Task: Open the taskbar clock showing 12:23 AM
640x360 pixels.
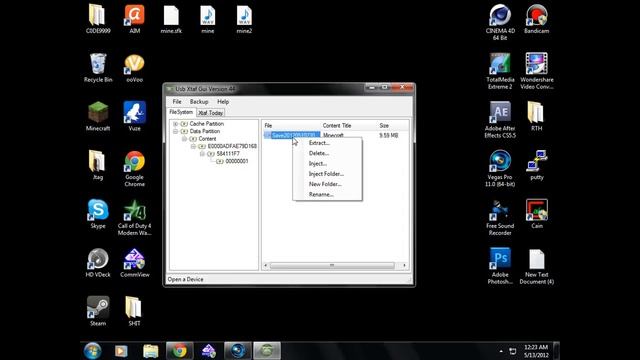Action: pyautogui.click(x=536, y=351)
